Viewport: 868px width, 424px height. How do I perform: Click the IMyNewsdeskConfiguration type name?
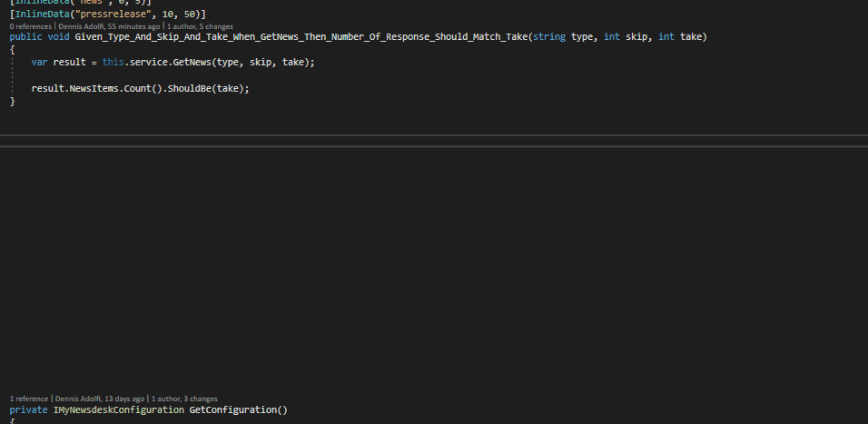tap(118, 410)
